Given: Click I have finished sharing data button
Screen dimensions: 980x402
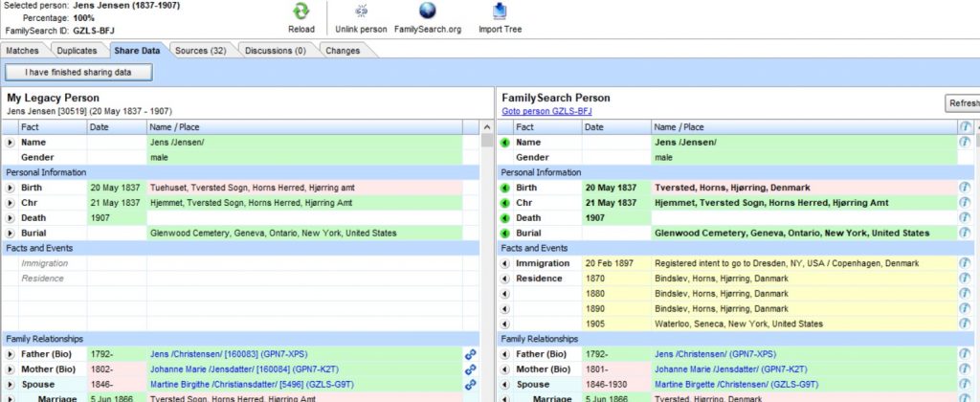Looking at the screenshot, I should (78, 73).
